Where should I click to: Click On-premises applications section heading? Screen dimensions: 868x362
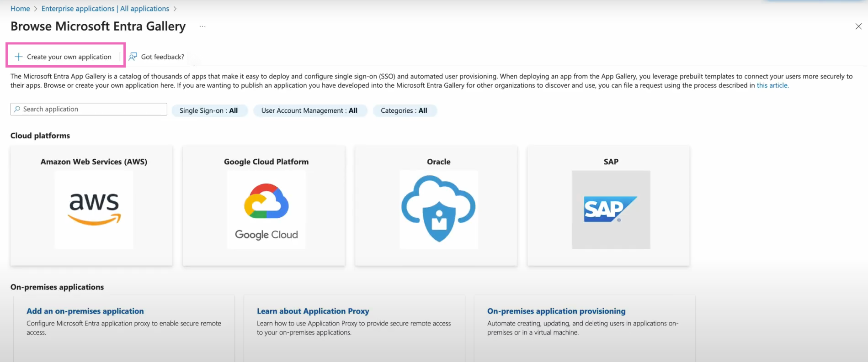click(x=57, y=287)
